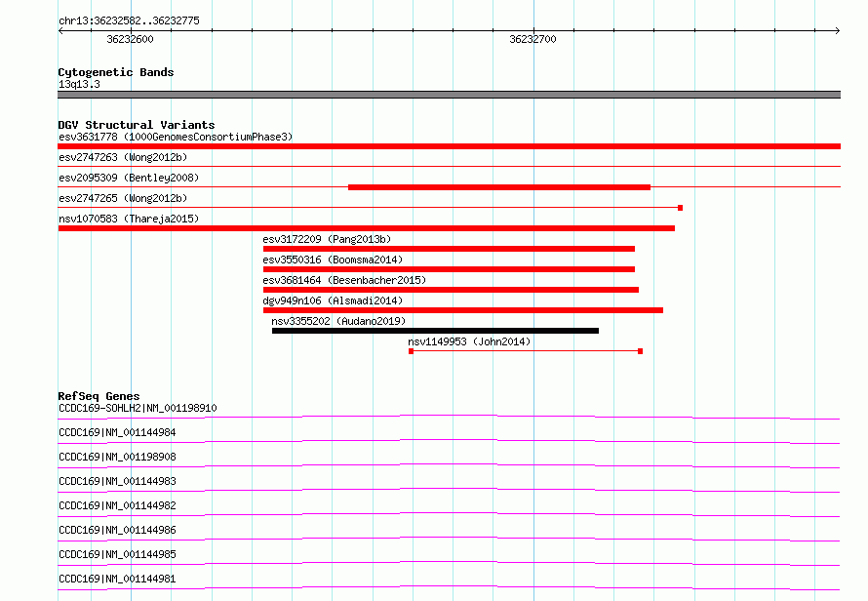Click the left red end marker of nsv1149953
868x601 pixels.
(x=411, y=351)
